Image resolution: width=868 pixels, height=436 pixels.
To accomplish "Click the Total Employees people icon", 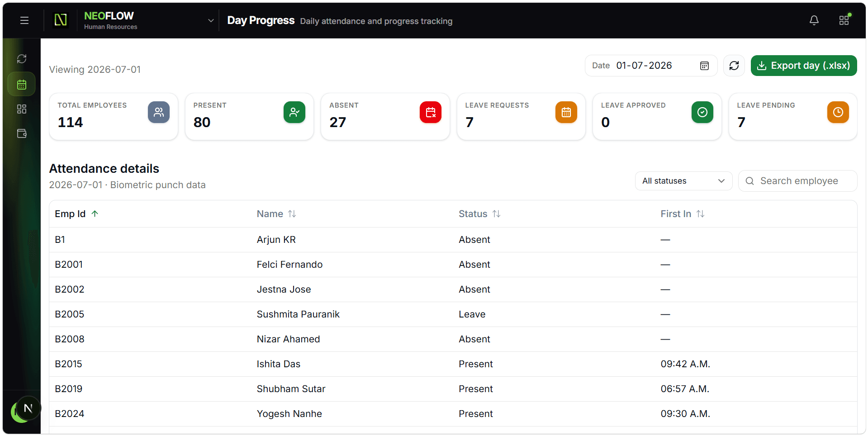I will coord(159,112).
